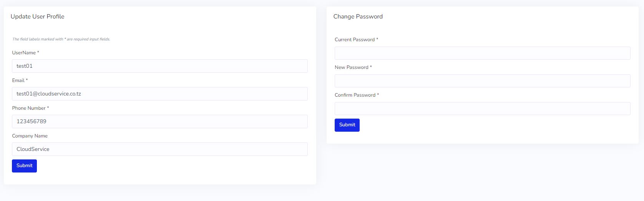Screen dimensions: 644x201
Task: Submit the Update User Profile form
Action: click(24, 166)
